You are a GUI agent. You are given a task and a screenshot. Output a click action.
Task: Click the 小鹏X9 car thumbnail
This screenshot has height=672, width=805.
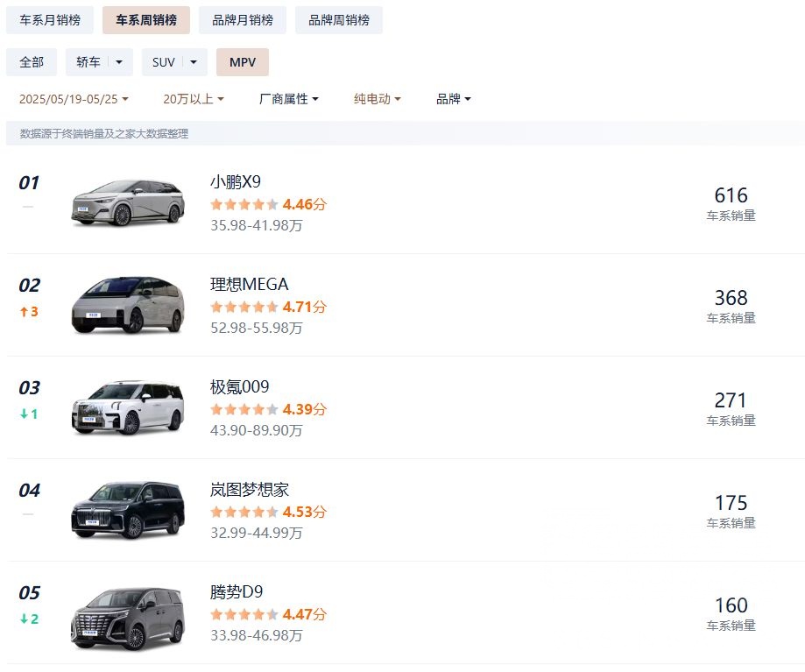click(x=128, y=202)
